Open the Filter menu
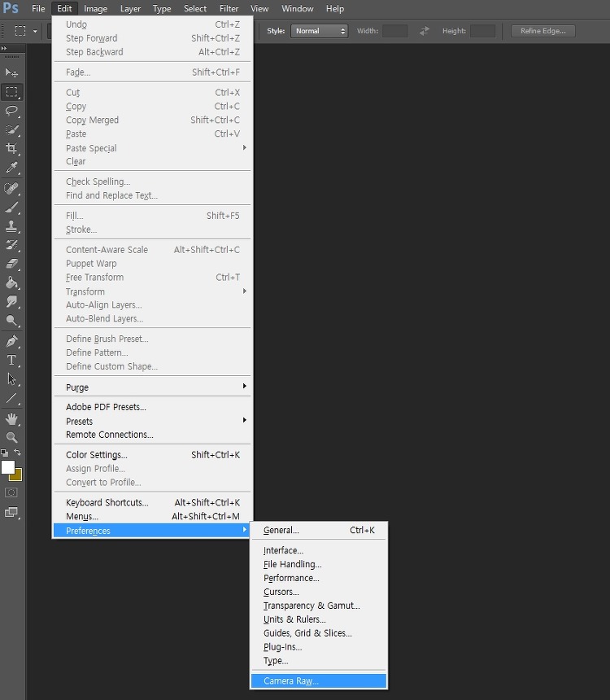The width and height of the screenshot is (610, 700). (x=229, y=8)
